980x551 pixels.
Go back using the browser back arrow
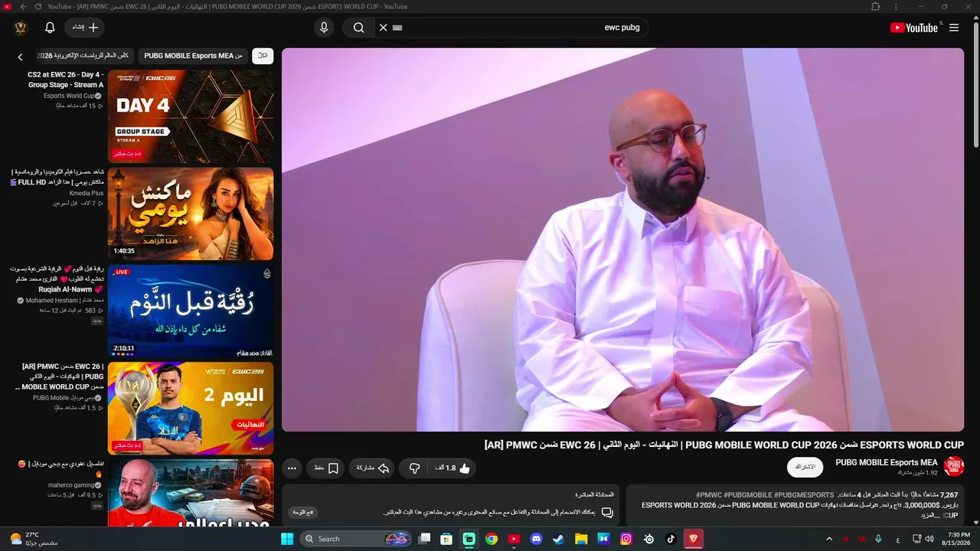click(22, 6)
